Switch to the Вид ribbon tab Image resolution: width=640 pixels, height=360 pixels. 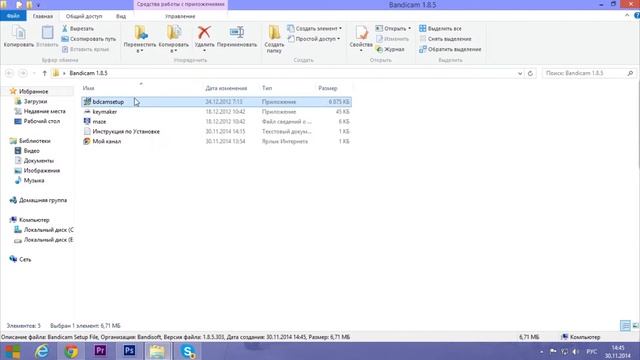point(121,16)
